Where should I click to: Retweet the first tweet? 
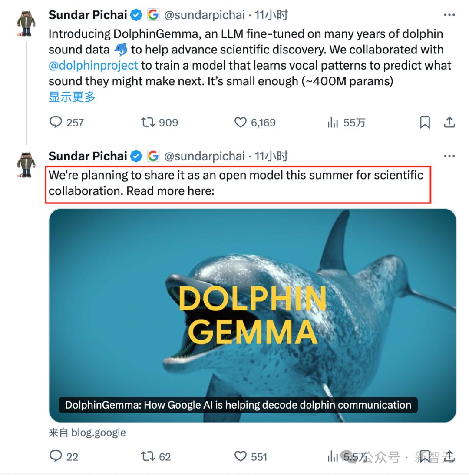(x=148, y=123)
